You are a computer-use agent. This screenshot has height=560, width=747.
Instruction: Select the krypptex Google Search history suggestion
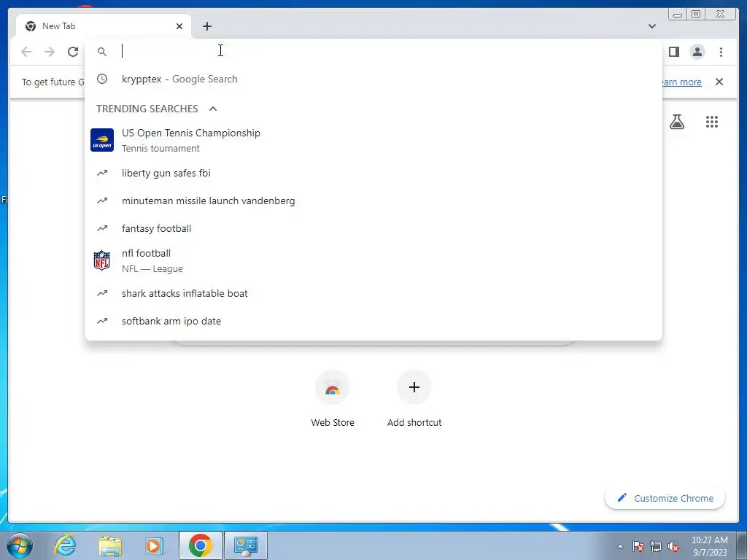(x=373, y=79)
